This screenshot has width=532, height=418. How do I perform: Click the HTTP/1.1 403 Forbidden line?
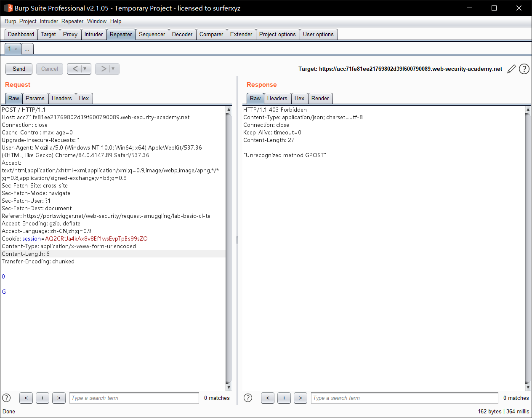(x=275, y=110)
